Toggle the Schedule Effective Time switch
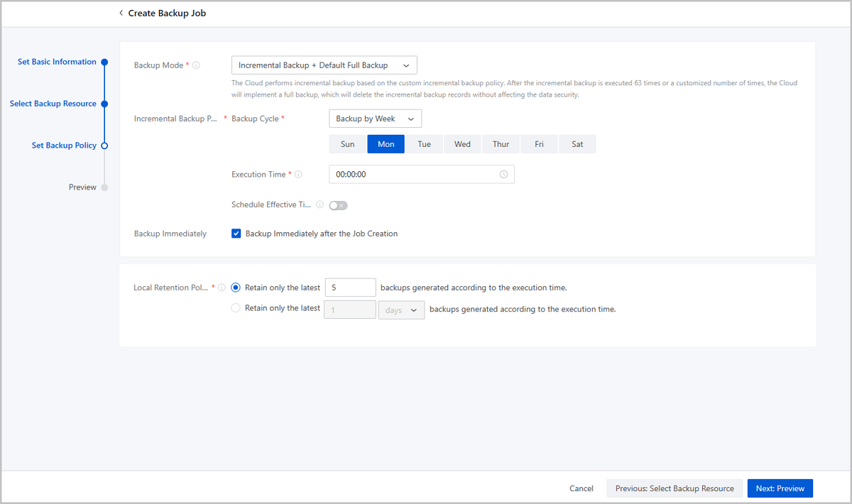852x504 pixels. point(338,205)
